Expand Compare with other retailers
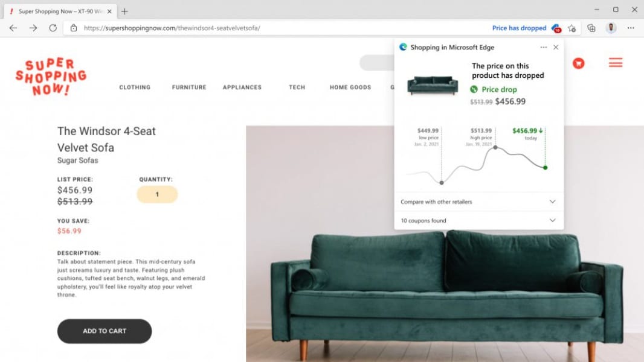644x362 pixels. 478,202
